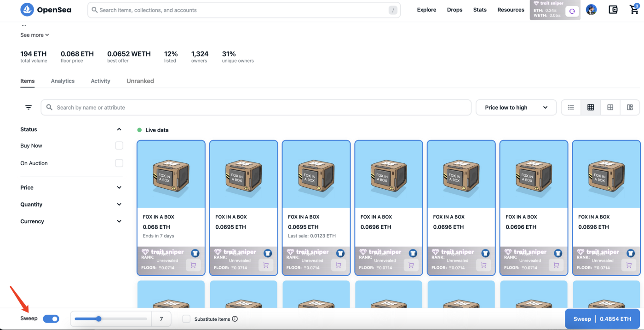This screenshot has height=330, width=644.
Task: Click trait sniper diamond logo in header widget
Action: pyautogui.click(x=536, y=3)
